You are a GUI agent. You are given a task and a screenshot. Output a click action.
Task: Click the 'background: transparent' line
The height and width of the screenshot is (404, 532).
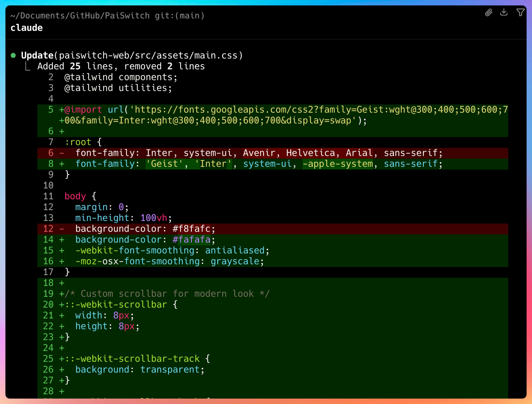139,370
